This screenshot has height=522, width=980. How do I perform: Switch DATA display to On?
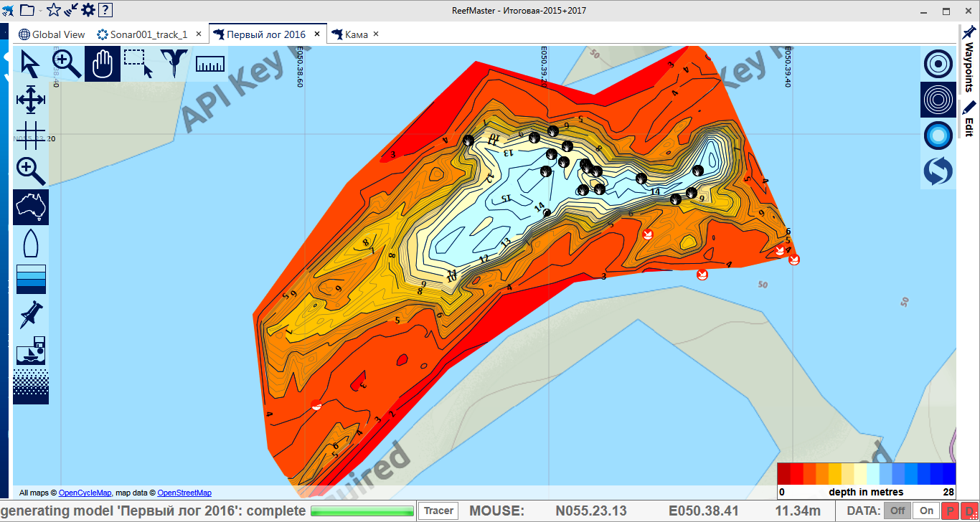(926, 511)
